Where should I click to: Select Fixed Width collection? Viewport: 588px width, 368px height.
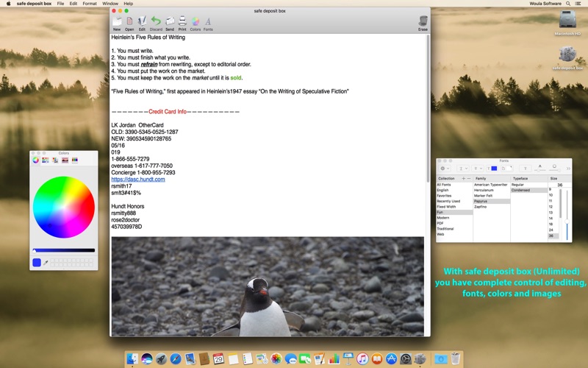coord(454,207)
